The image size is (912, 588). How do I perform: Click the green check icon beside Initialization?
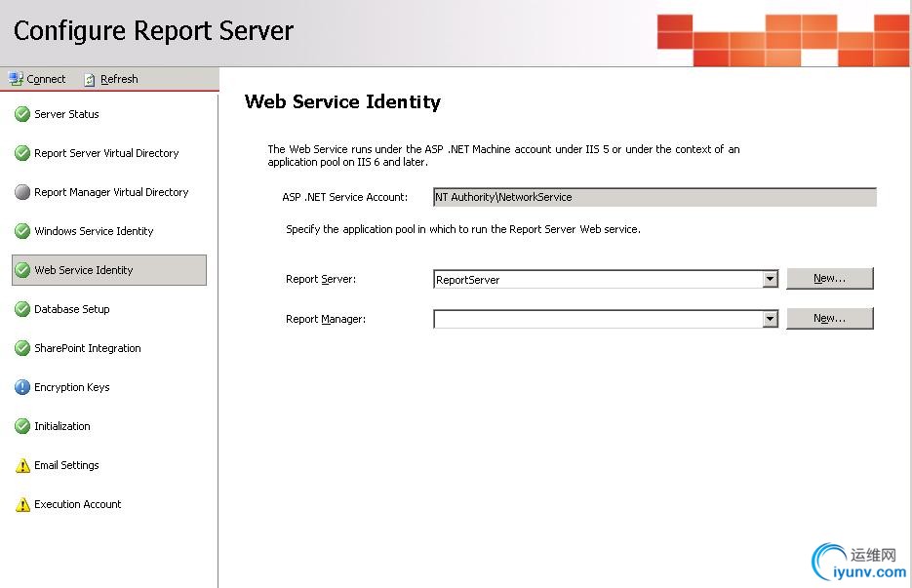[22, 426]
